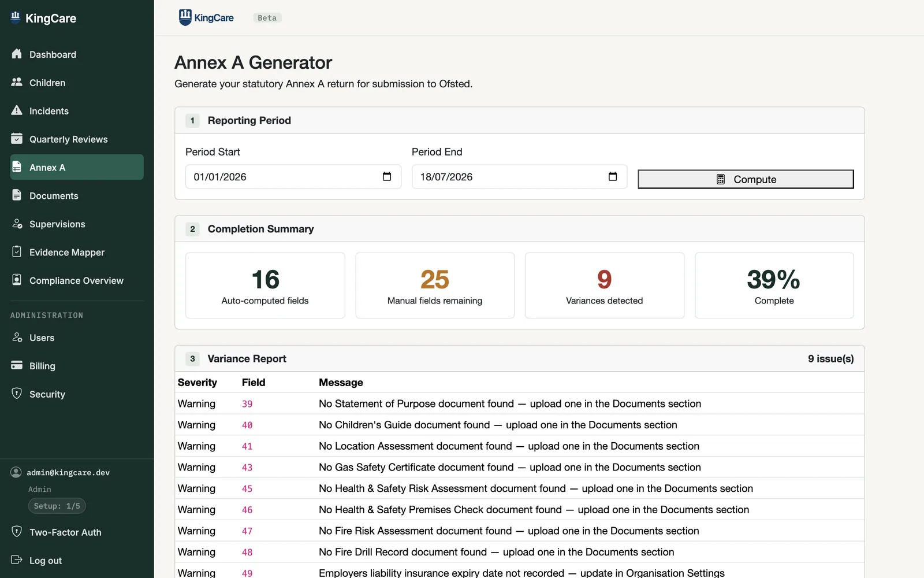Open the Billing admin page
924x578 pixels.
coord(77,366)
